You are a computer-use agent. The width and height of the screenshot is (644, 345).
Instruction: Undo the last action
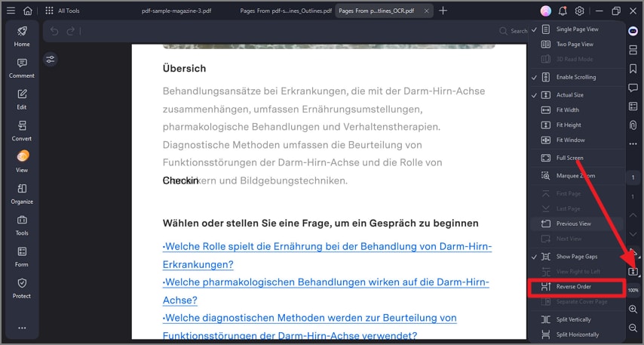click(x=54, y=31)
